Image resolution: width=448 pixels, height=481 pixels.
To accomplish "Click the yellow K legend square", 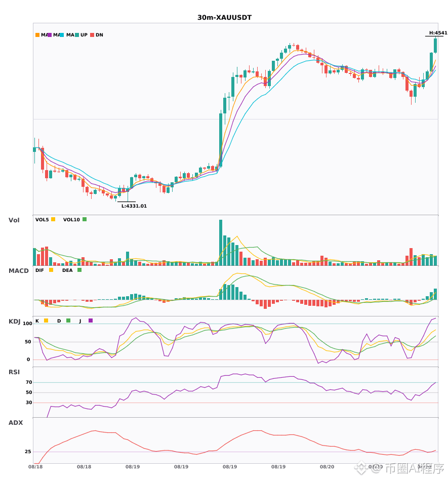I will 46,320.
